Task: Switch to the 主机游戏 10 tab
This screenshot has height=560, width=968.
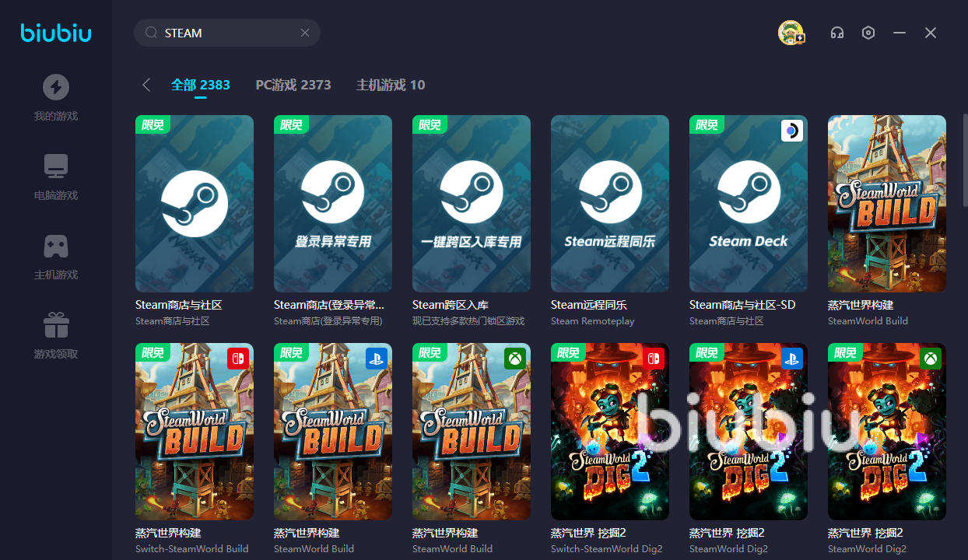Action: click(390, 85)
